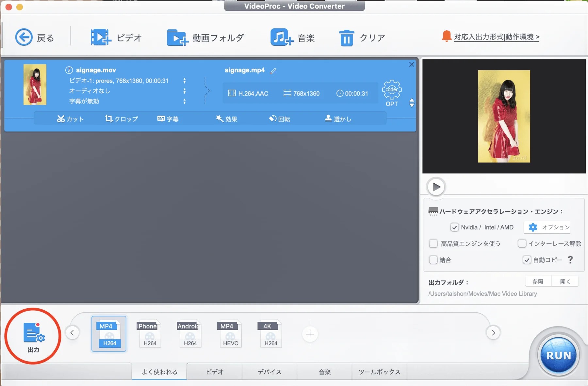Open the 効果 effects tool

pyautogui.click(x=227, y=118)
